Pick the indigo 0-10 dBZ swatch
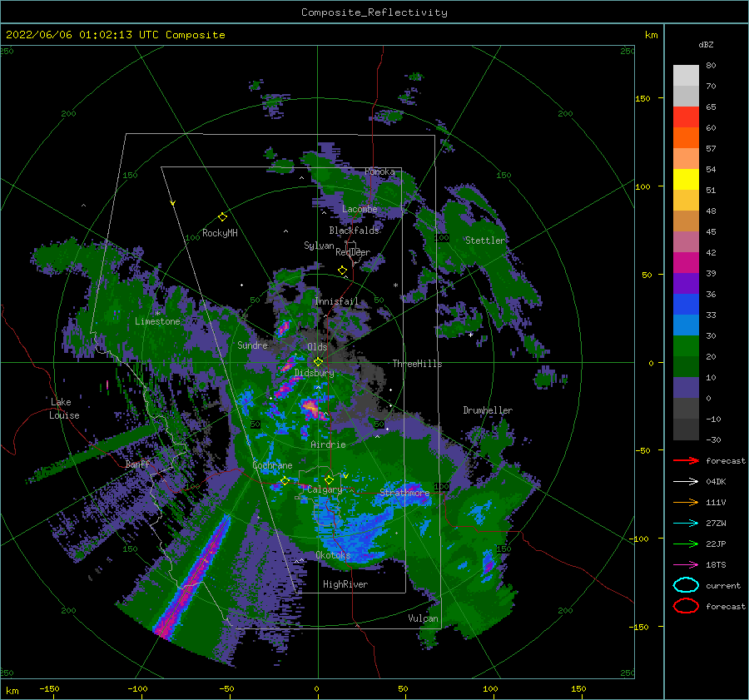Viewport: 749px width, 700px height. pos(686,388)
